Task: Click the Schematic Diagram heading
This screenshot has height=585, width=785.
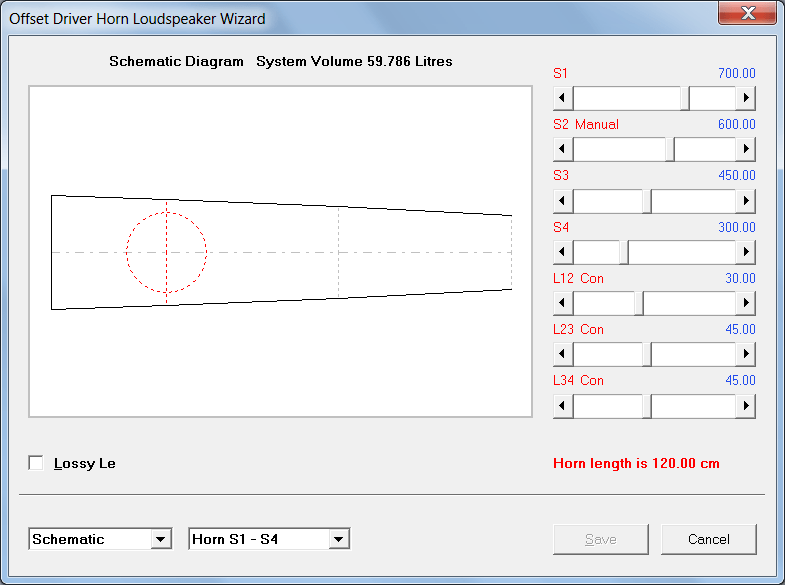Action: coord(176,62)
